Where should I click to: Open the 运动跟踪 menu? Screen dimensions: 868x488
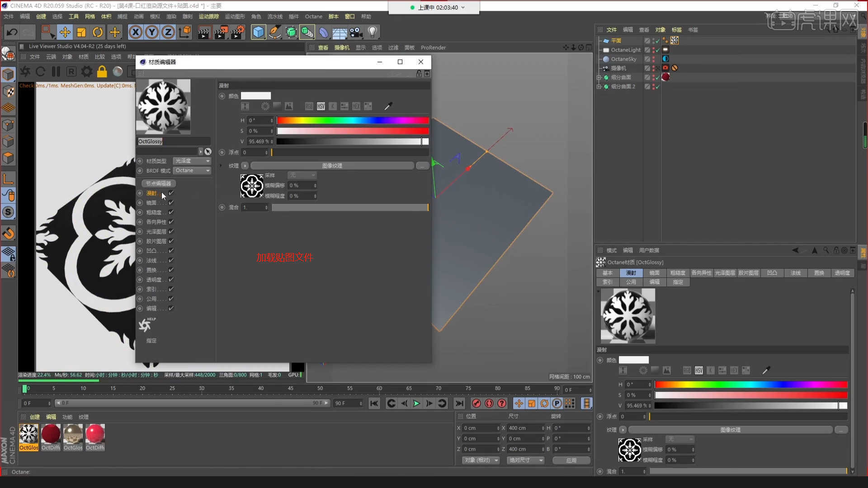coord(208,16)
